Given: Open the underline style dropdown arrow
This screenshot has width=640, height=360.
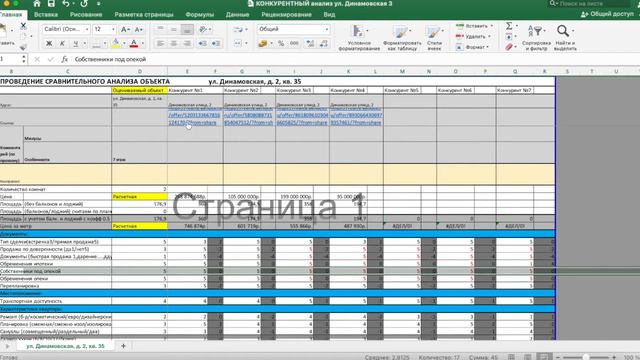Looking at the screenshot, I should click(x=85, y=43).
